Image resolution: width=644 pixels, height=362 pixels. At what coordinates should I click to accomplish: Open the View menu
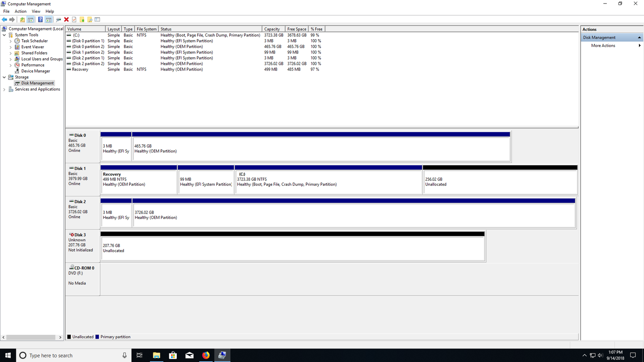pos(36,11)
